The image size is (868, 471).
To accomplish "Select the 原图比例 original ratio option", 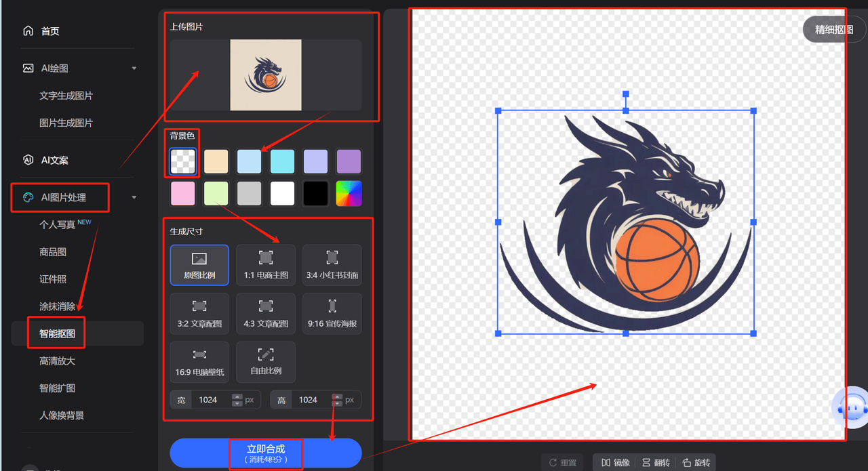I will coord(199,265).
